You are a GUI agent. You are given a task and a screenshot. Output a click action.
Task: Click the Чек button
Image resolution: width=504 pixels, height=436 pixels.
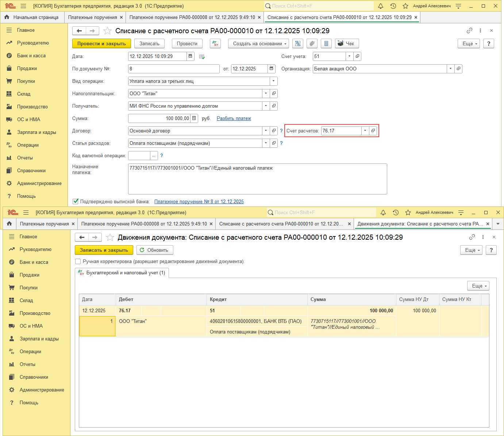(347, 43)
